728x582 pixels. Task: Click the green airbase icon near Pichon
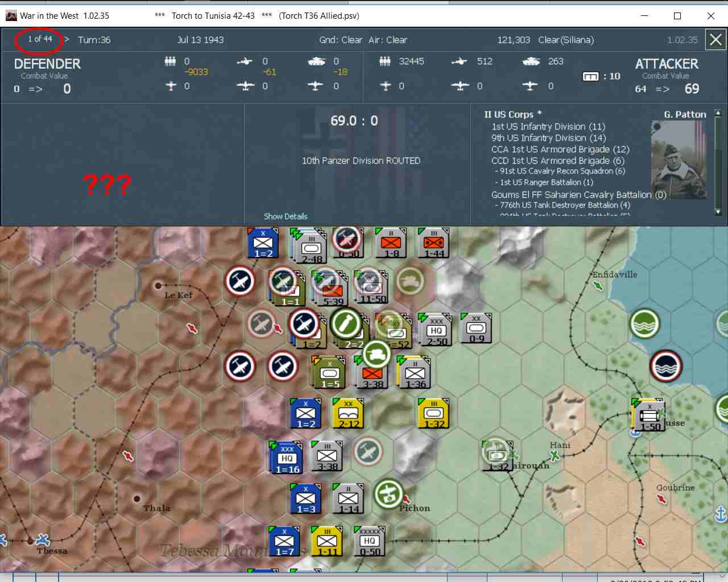[389, 494]
